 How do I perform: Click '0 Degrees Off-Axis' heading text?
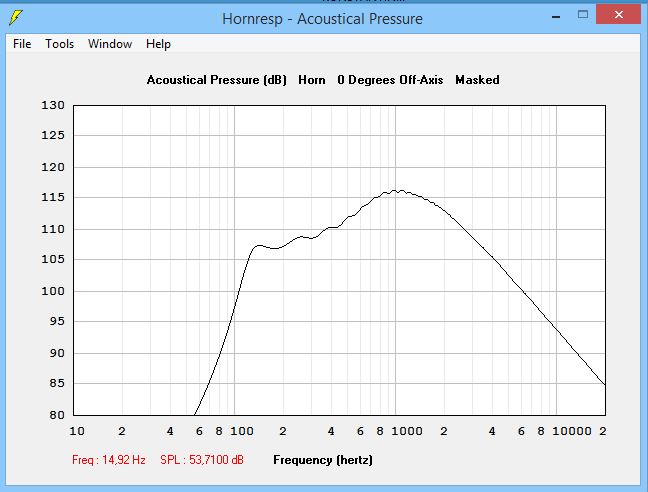pyautogui.click(x=390, y=80)
